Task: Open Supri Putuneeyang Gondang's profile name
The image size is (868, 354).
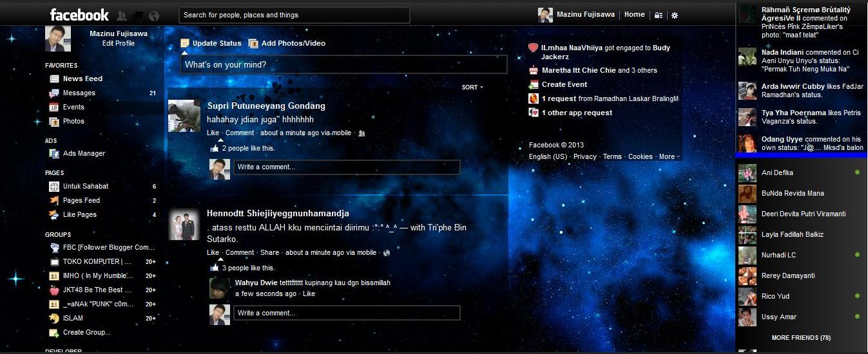Action: [x=266, y=106]
